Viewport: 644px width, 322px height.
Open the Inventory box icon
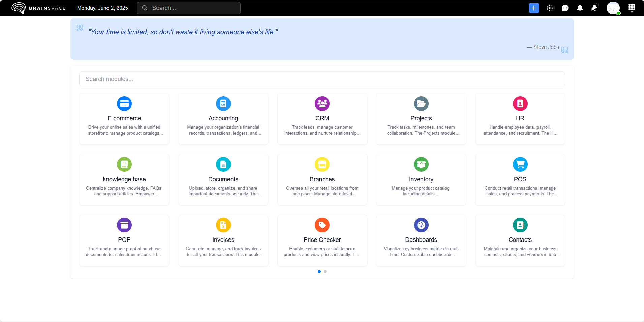coord(421,164)
